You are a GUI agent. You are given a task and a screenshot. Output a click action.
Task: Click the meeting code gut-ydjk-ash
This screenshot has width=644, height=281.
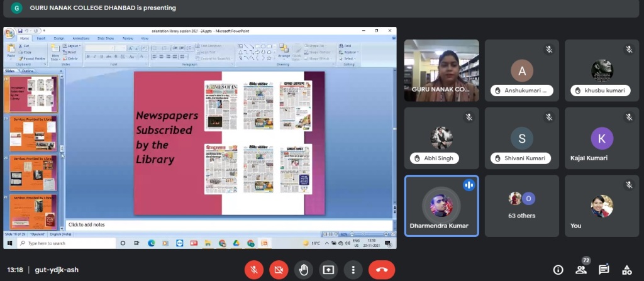coord(57,270)
